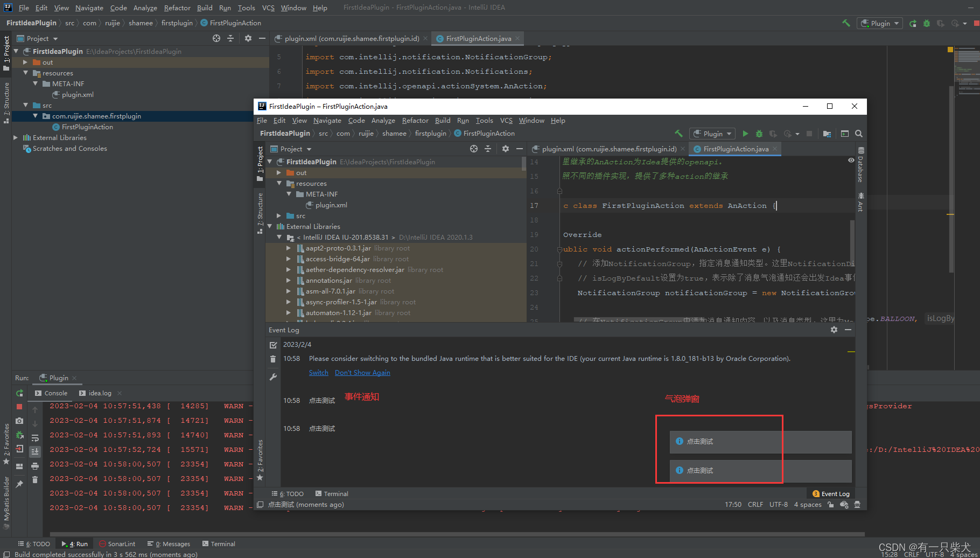The height and width of the screenshot is (558, 980).
Task: Select plugin.xml file in front window tree
Action: point(331,205)
